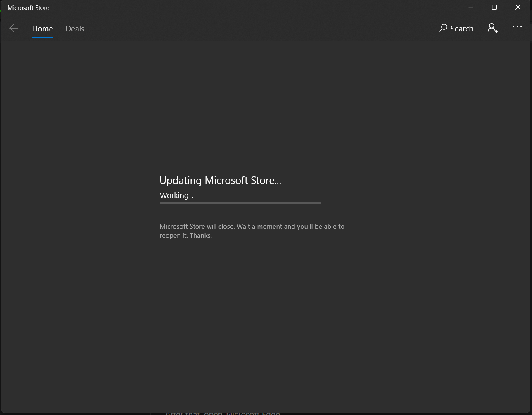Open the See more menu
532x415 pixels.
[517, 27]
